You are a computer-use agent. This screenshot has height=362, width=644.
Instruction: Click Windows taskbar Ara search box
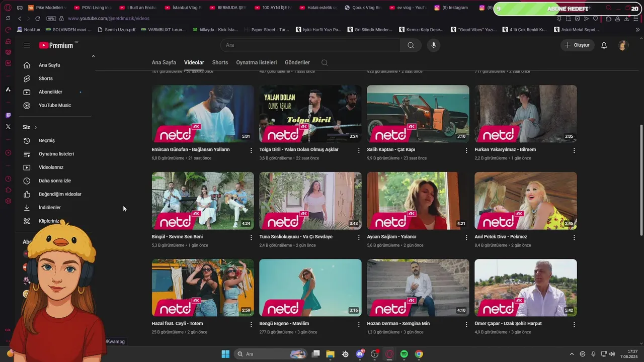click(271, 354)
